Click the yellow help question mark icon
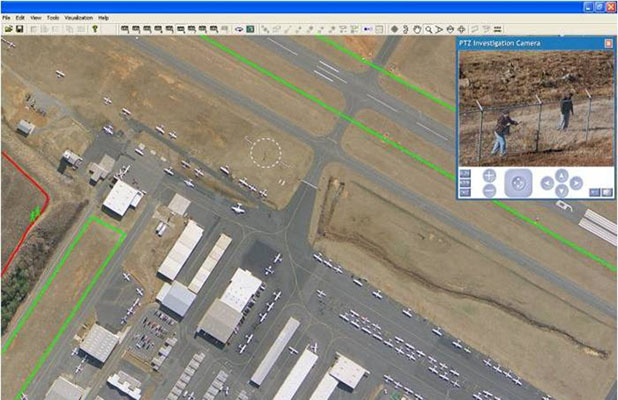Viewport: 618px width, 400px height. pos(95,29)
